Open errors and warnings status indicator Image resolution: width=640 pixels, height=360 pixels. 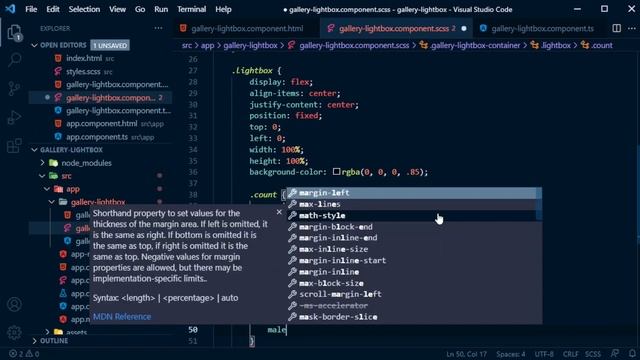(x=24, y=354)
